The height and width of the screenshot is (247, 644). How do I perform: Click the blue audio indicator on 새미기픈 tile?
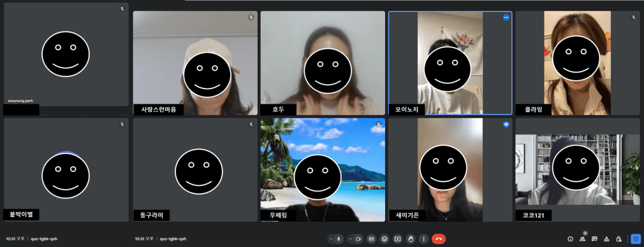point(506,124)
